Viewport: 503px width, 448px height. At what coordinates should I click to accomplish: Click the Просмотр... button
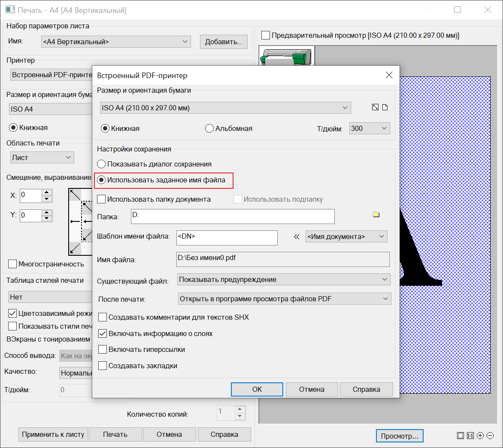[400, 436]
